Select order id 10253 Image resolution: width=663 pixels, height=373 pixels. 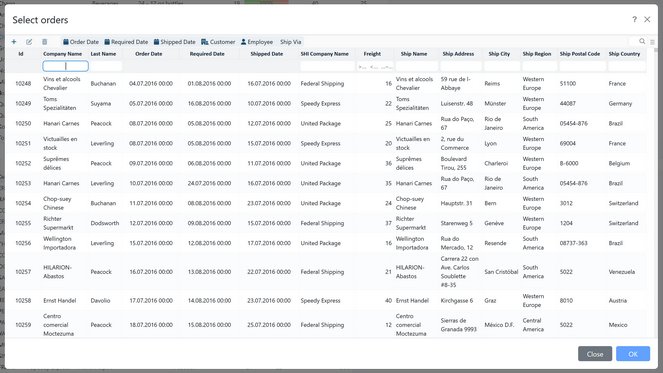click(23, 183)
